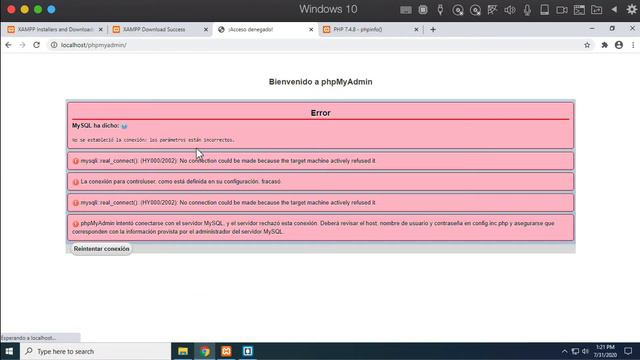
Task: Click the yellow macOS minimize button
Action: tap(24, 9)
